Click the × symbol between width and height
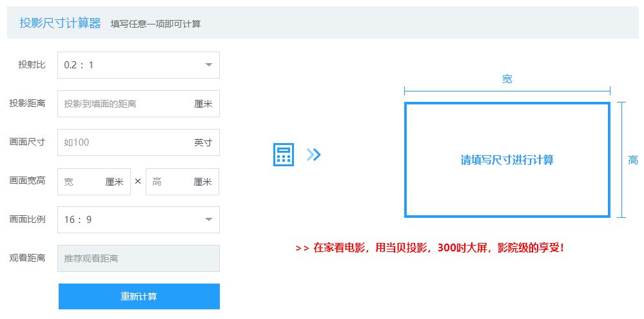The width and height of the screenshot is (644, 319). [x=138, y=182]
